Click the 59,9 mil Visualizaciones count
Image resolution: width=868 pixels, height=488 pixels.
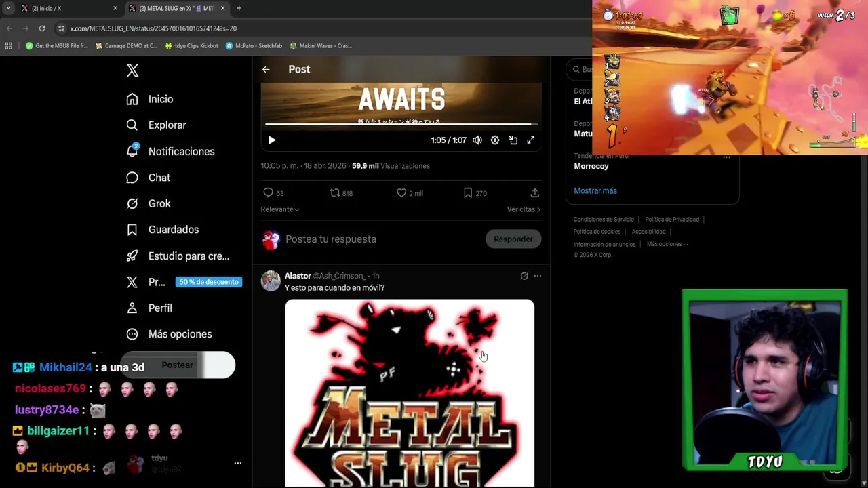[391, 166]
